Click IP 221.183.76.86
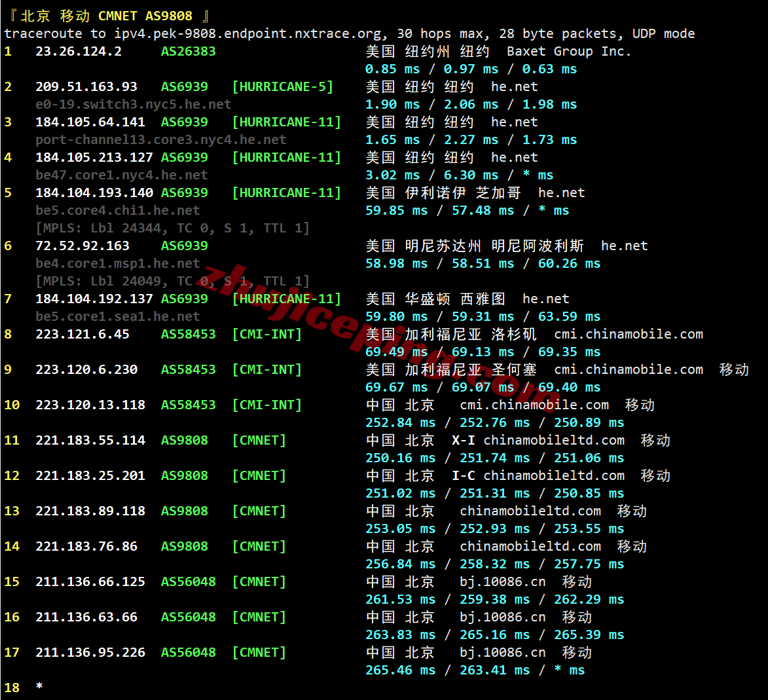Image resolution: width=768 pixels, height=700 pixels. pyautogui.click(x=86, y=546)
